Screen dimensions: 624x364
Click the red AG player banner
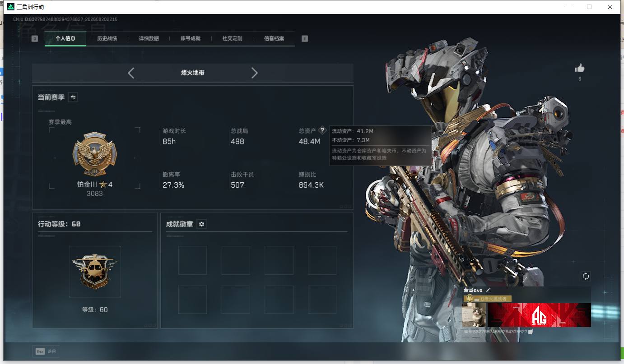click(x=539, y=315)
